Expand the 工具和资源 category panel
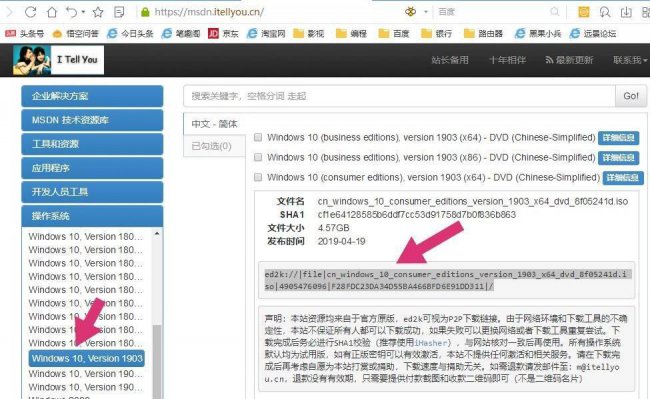Screen dimensions: 650x399 click(x=92, y=144)
